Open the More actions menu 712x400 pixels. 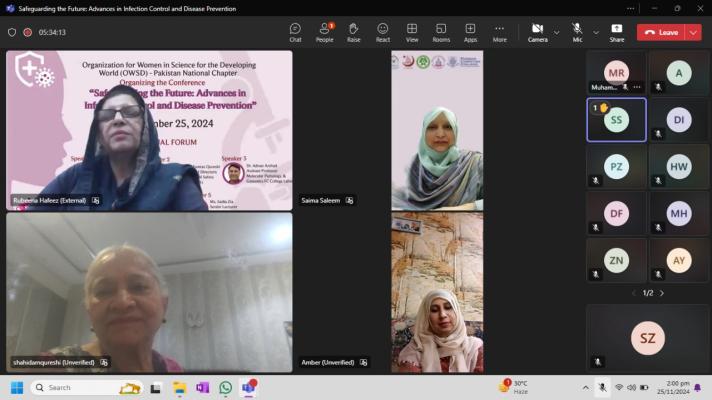tap(499, 32)
